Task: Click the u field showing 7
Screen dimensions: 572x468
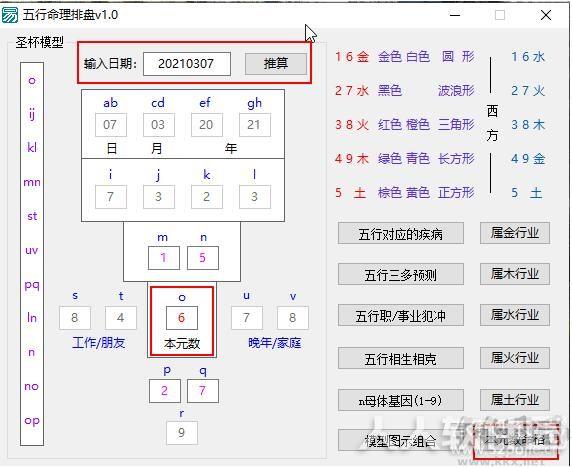Action: (247, 318)
